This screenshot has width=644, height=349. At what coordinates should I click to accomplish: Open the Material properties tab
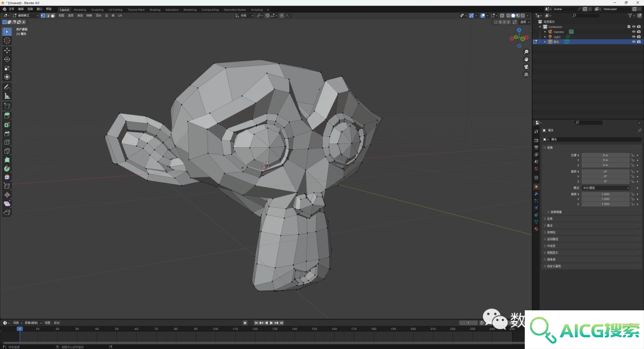[x=537, y=229]
